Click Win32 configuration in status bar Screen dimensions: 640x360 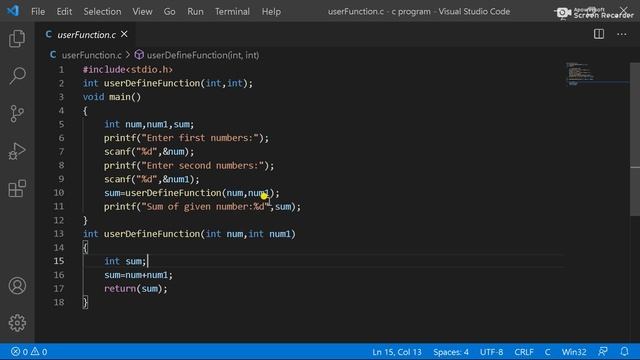(x=574, y=351)
